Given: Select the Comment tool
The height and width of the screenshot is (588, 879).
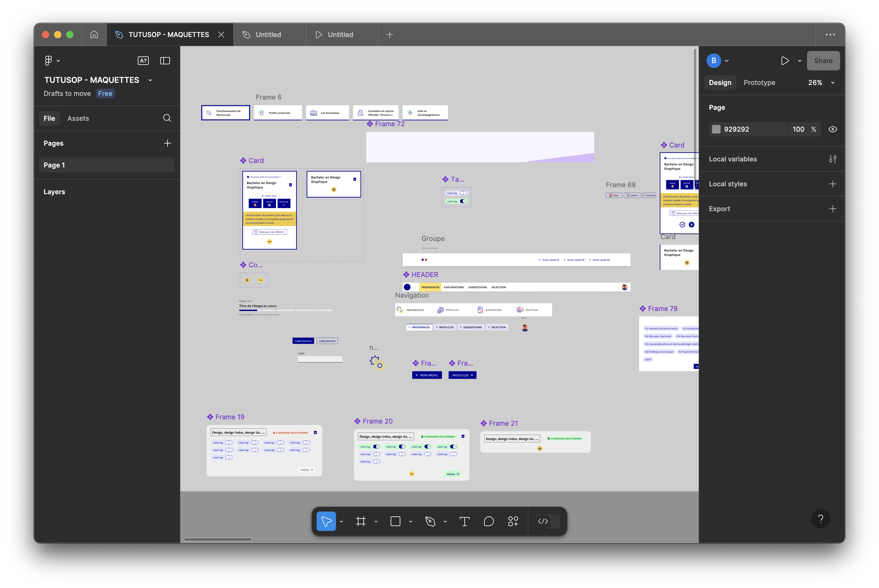Looking at the screenshot, I should 488,521.
